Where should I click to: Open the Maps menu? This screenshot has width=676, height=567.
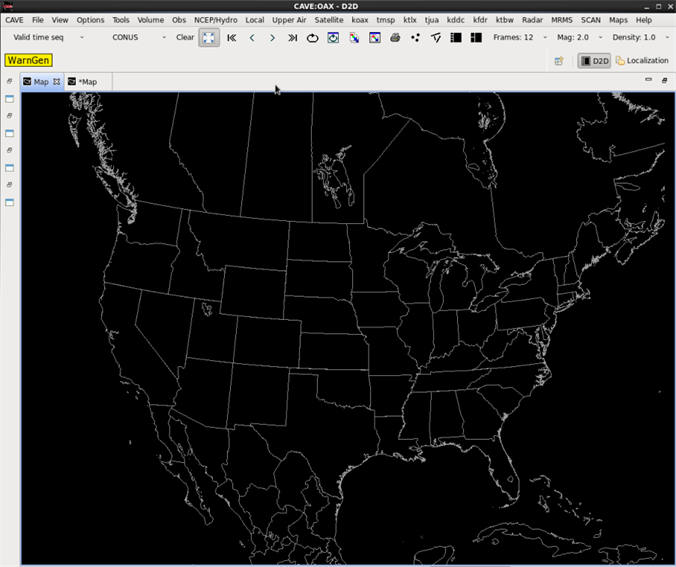pos(618,20)
